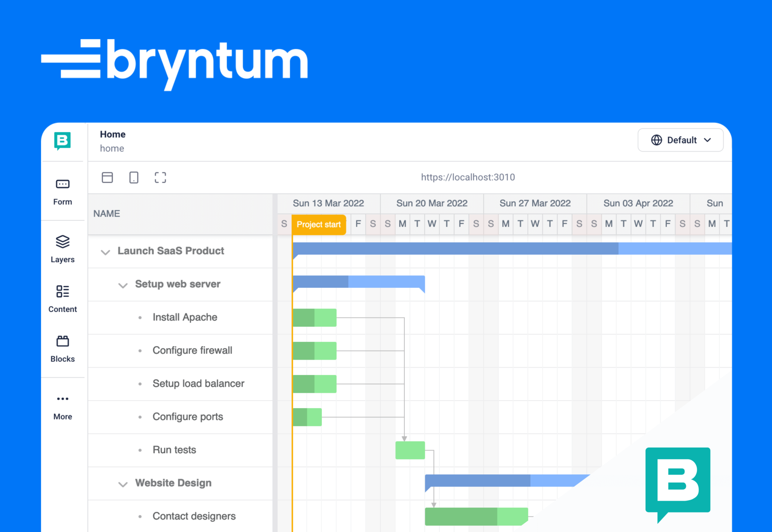
Task: Open the Content panel
Action: (x=62, y=297)
